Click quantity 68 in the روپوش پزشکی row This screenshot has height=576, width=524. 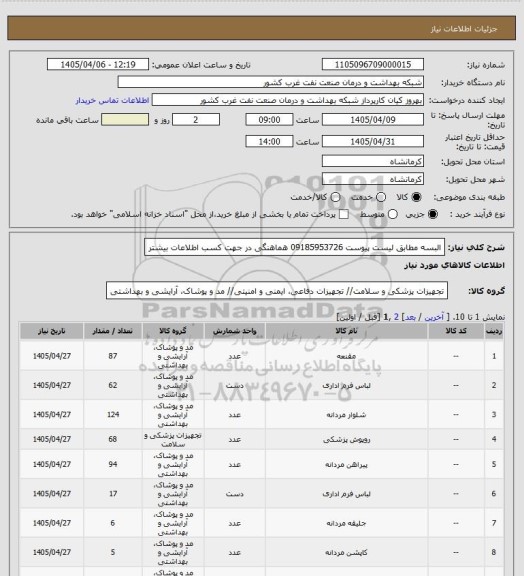(x=112, y=439)
